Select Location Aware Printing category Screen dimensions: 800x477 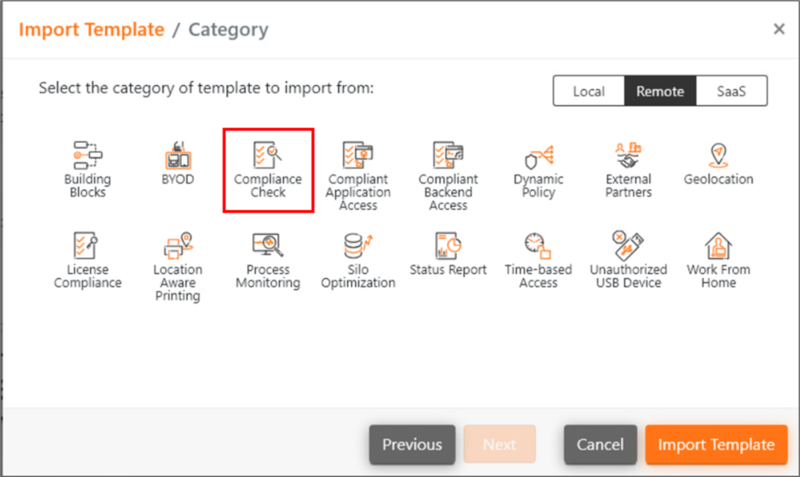178,267
